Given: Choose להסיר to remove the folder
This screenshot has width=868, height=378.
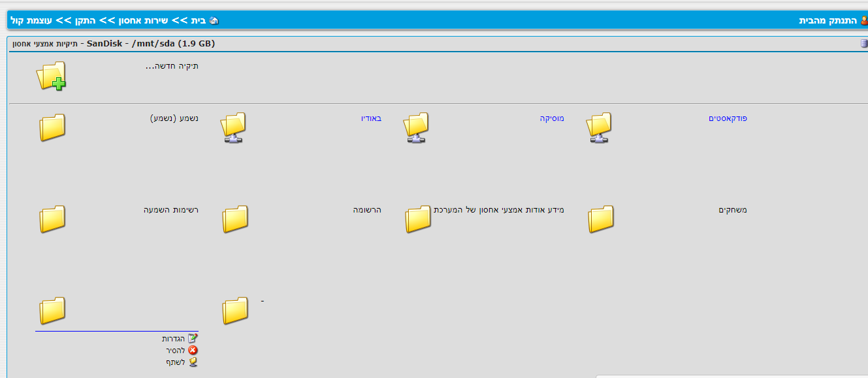Looking at the screenshot, I should 176,351.
